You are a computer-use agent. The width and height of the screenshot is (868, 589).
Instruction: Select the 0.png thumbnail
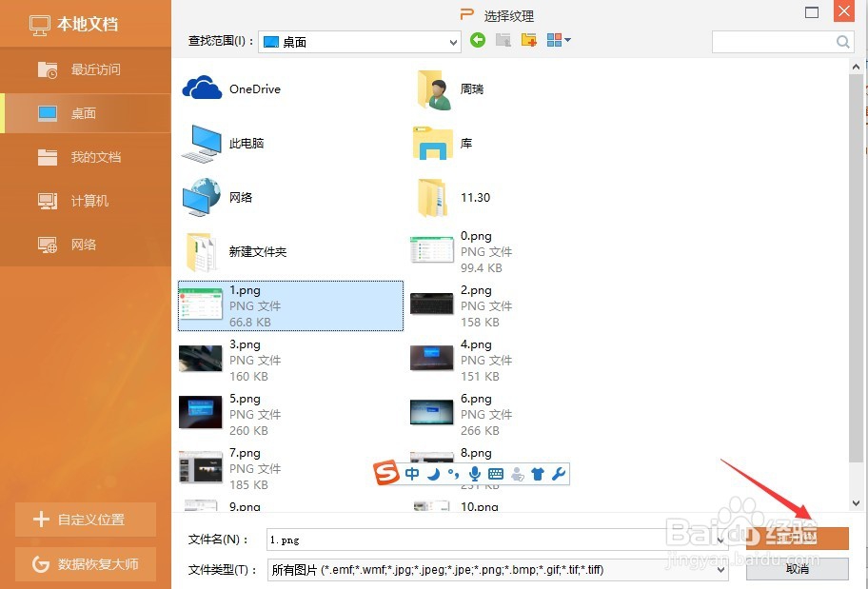(432, 249)
